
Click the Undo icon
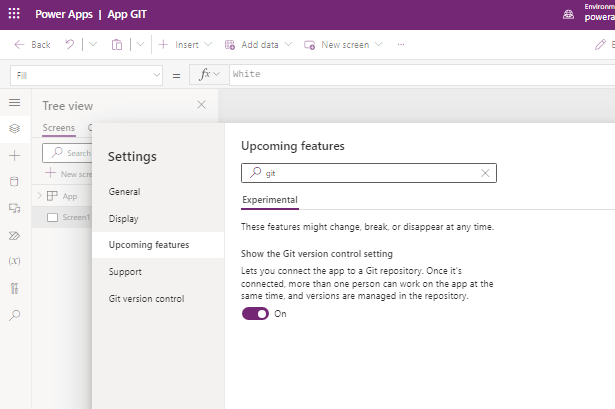(x=69, y=44)
